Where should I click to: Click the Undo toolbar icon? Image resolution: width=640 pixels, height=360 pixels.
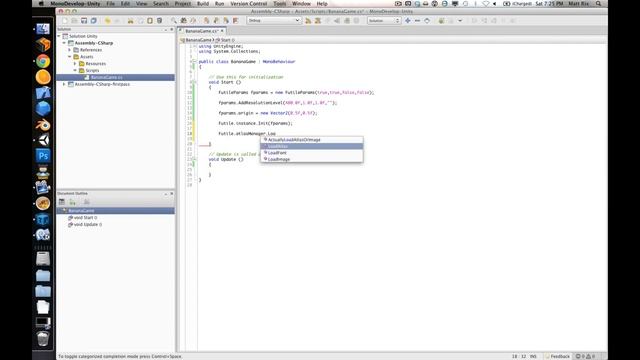(107, 20)
